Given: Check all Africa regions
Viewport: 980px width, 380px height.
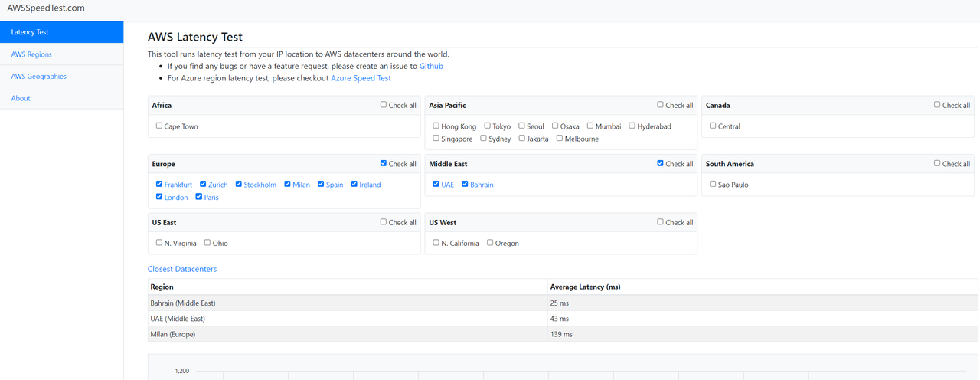Looking at the screenshot, I should click(x=384, y=105).
